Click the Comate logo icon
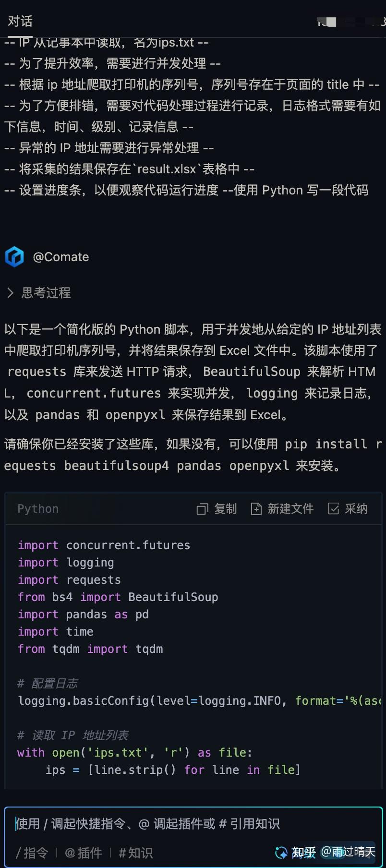 coord(15,257)
